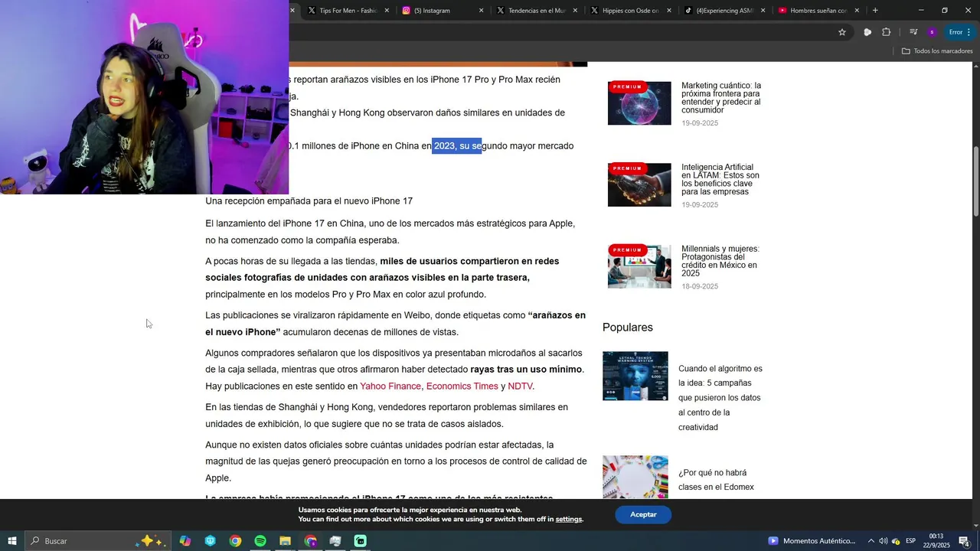Click the taskbar Buscar search box

point(97,541)
